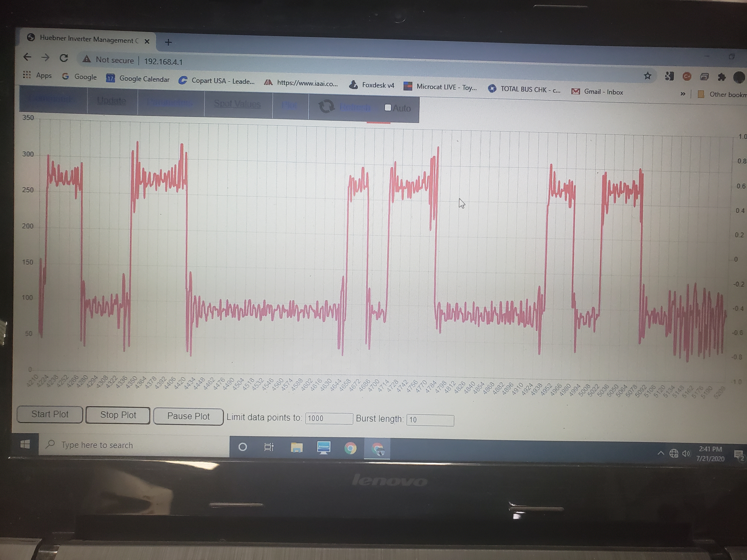Bookmark this page with the star icon
The width and height of the screenshot is (747, 560).
coord(647,76)
